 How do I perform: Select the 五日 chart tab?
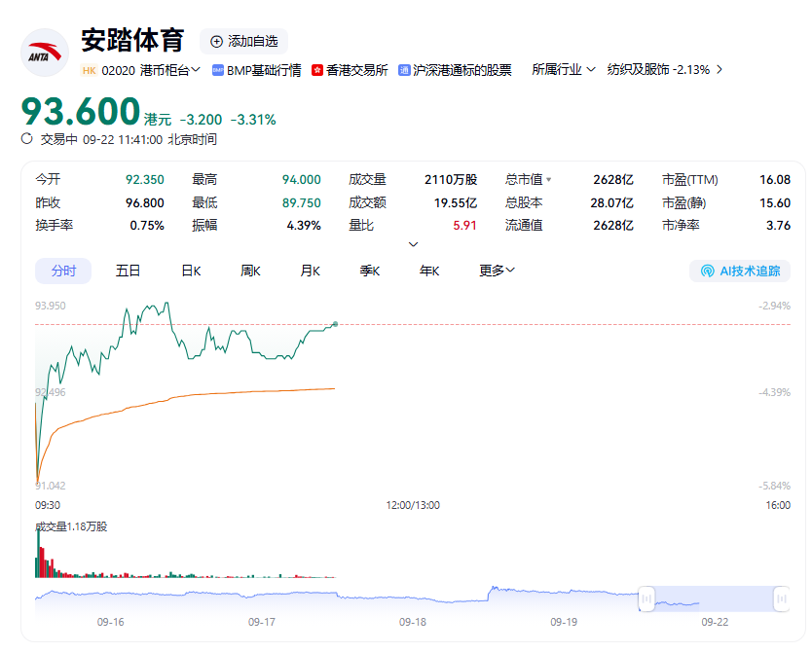pos(129,271)
